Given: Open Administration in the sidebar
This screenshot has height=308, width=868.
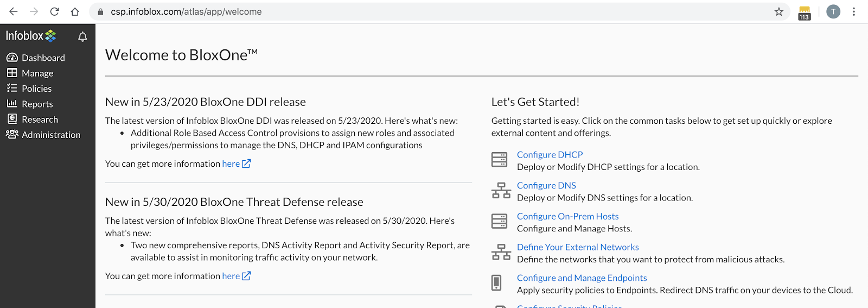Looking at the screenshot, I should [x=50, y=135].
